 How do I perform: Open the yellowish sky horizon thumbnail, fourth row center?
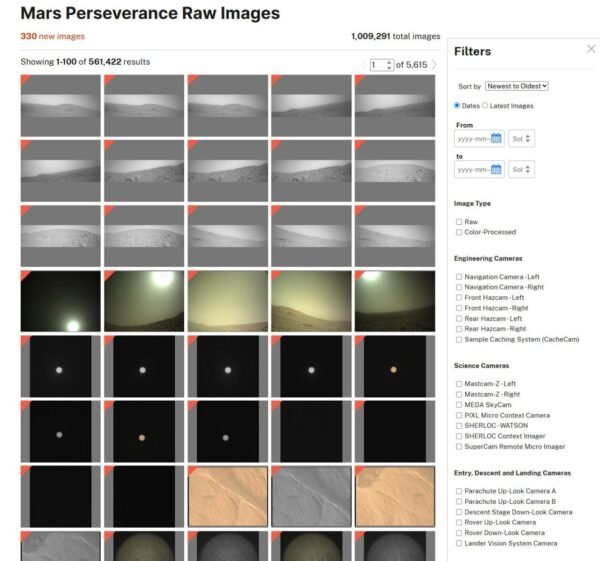[228, 301]
